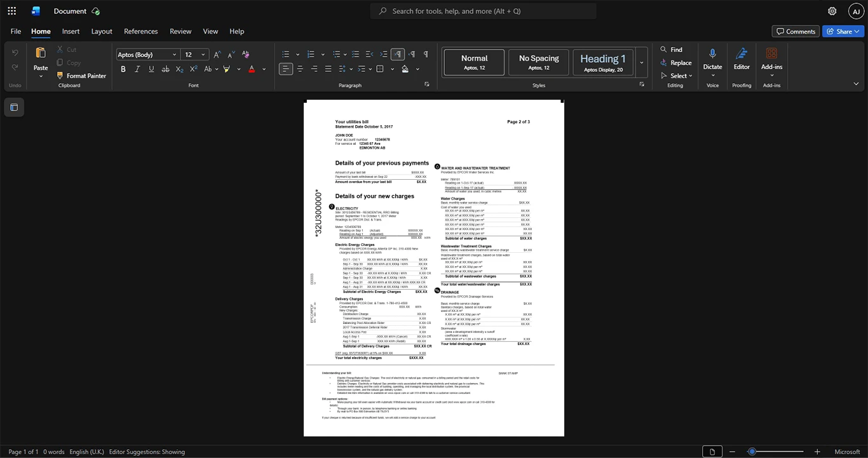Open the Add-ins gallery icon
Screen dimensions: 868x458
coord(771,53)
